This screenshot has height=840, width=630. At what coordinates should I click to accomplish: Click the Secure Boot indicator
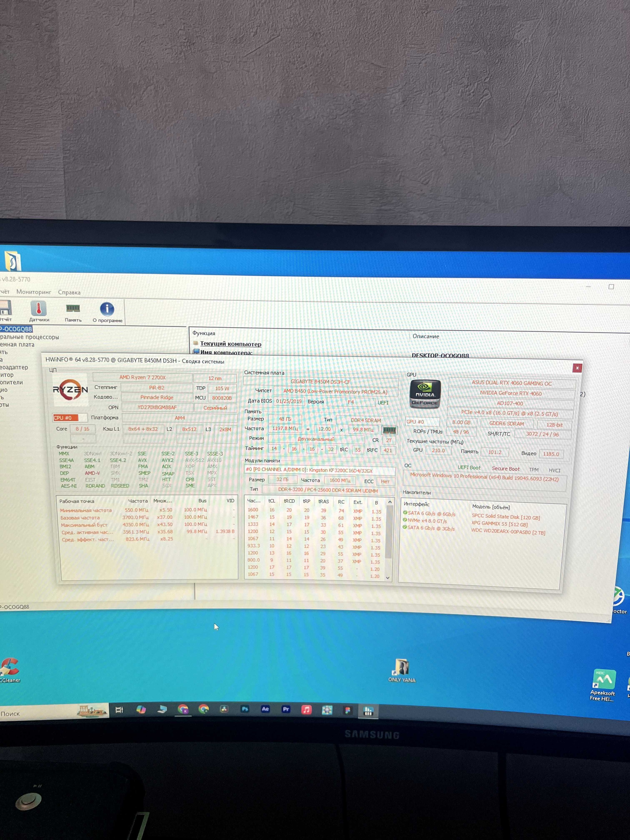pos(505,469)
